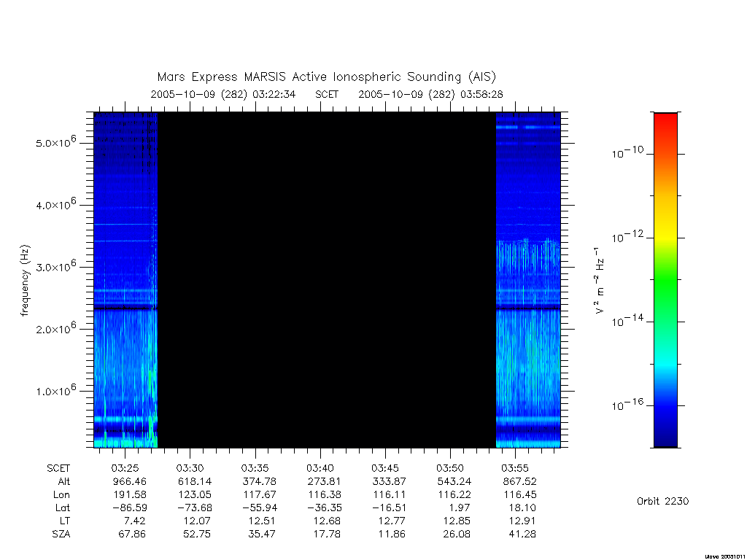Click the time tick label '03:25'

point(125,468)
